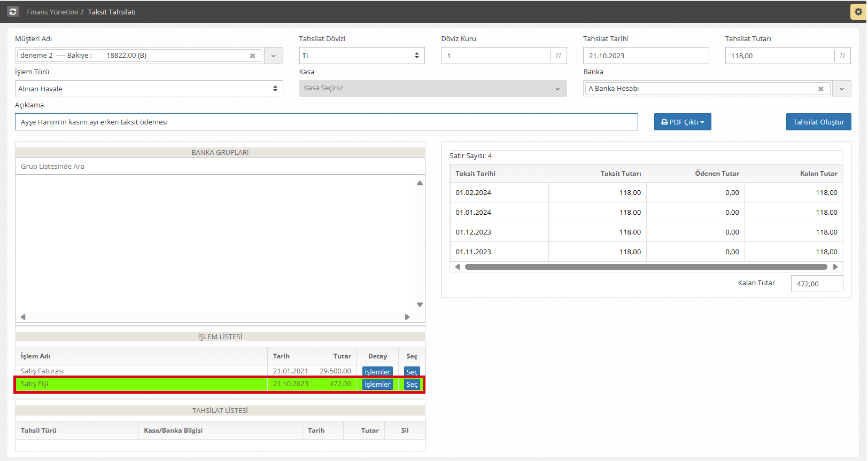Click the refresh icon in the header
The width and height of the screenshot is (868, 461).
tap(13, 11)
